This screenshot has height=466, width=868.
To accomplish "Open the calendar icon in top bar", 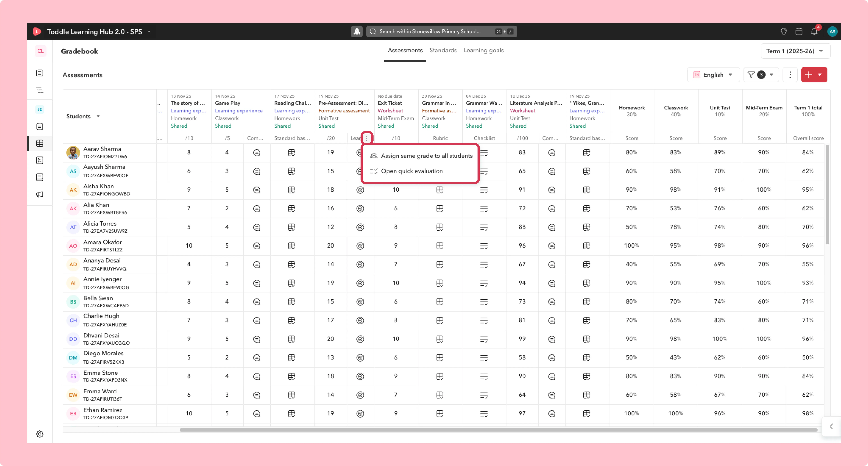I will point(799,31).
